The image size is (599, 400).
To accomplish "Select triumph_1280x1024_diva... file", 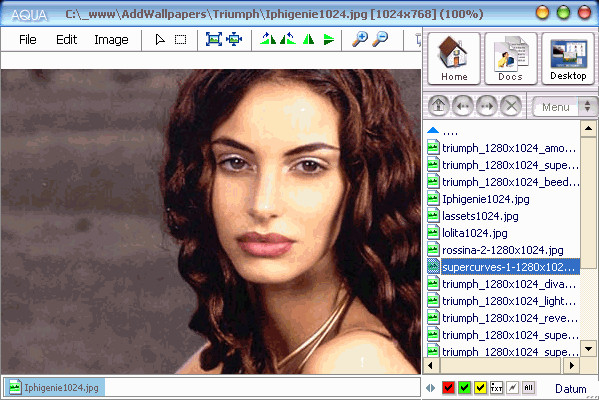I will (x=509, y=284).
